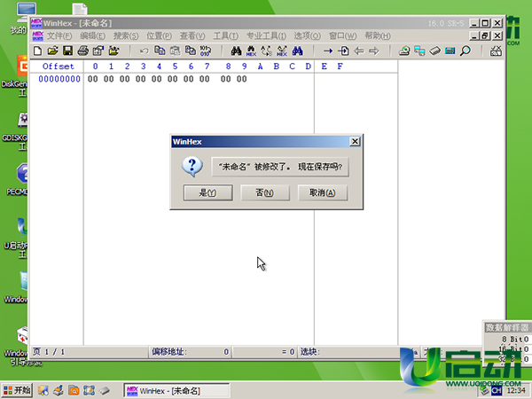Click the 数据解释器 panel title
Image resolution: width=532 pixels, height=399 pixels.
507,327
